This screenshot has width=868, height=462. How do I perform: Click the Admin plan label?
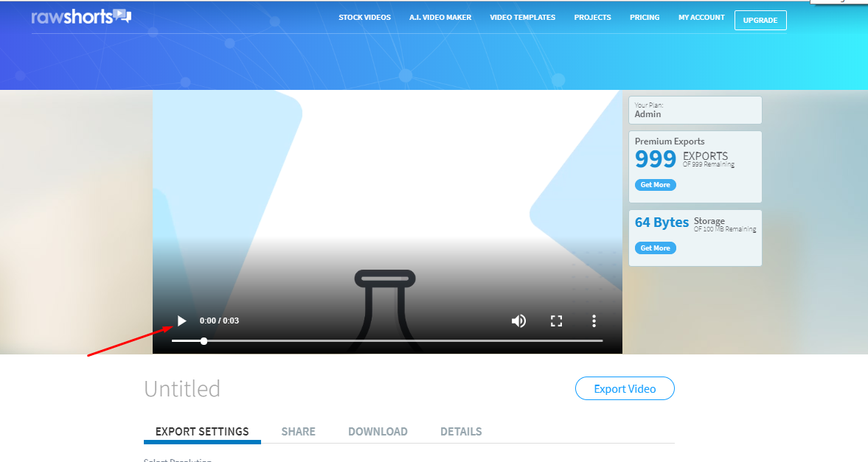coord(647,114)
